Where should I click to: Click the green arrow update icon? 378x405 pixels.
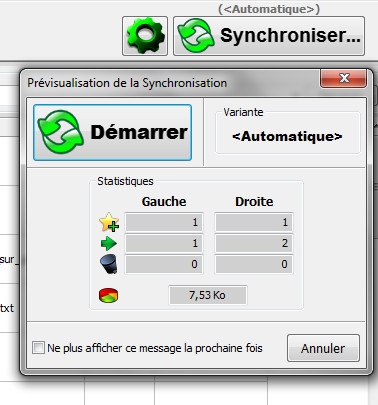coord(109,244)
